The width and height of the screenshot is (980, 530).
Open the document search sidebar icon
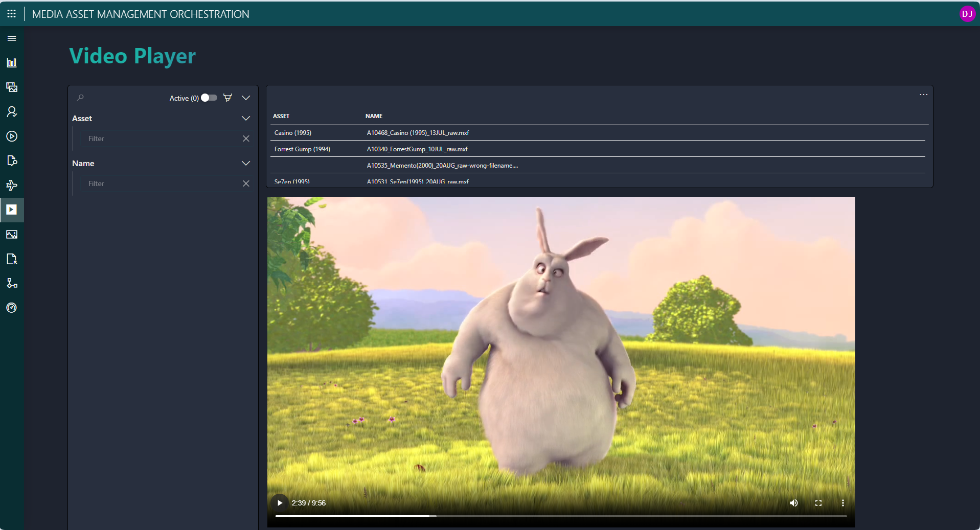point(12,160)
